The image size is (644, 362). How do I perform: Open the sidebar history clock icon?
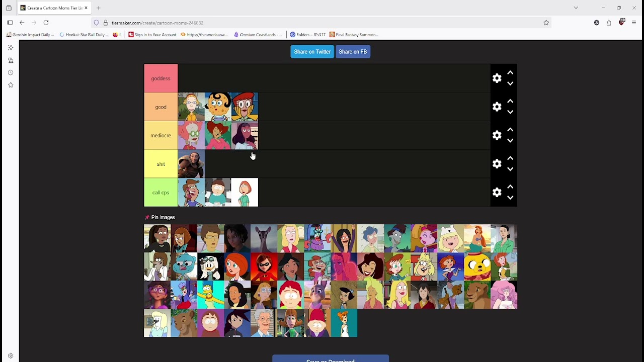tap(11, 73)
